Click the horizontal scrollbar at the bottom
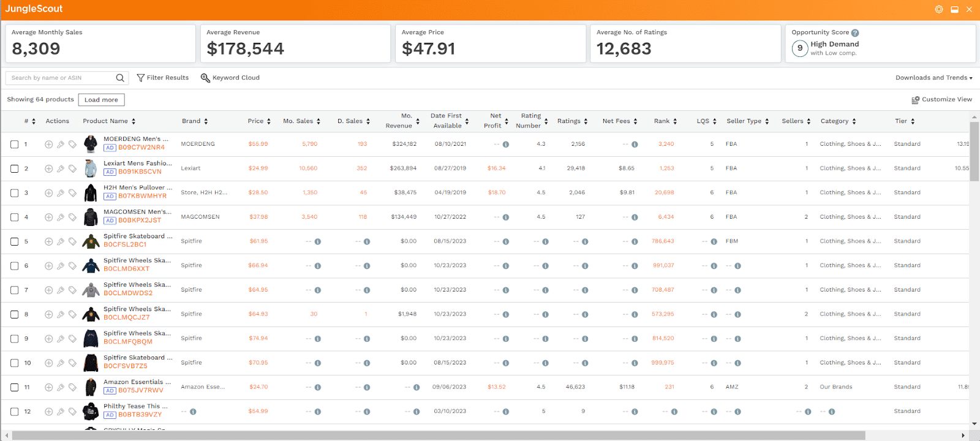The image size is (980, 441). tap(439, 435)
